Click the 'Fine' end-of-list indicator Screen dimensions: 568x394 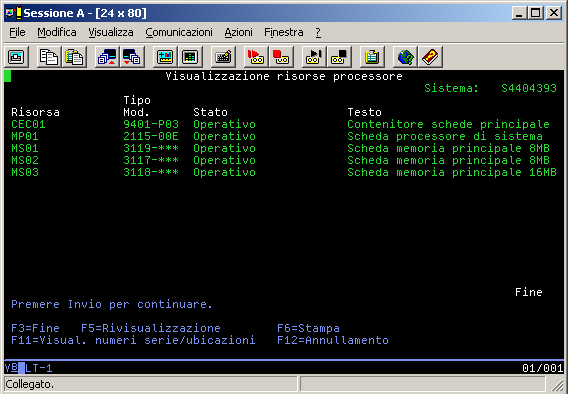pos(529,292)
